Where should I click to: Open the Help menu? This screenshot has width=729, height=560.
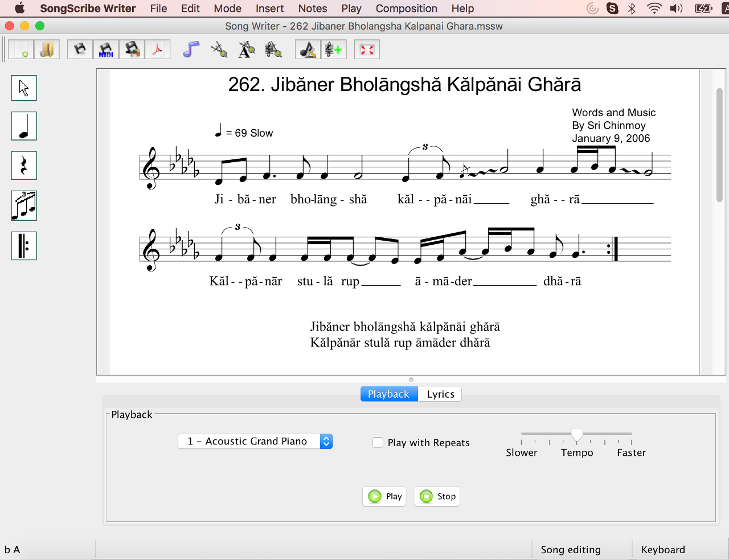pos(462,9)
